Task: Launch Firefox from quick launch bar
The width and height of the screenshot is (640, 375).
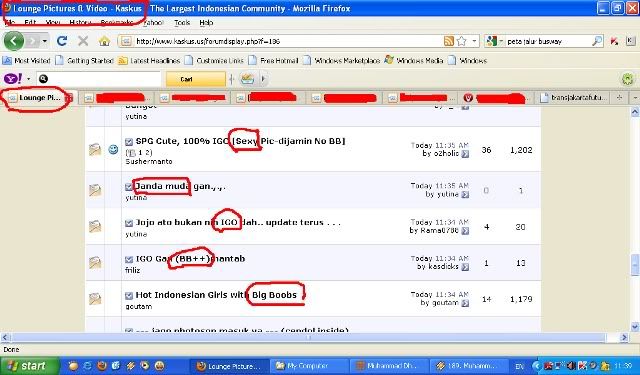Action: tap(102, 366)
